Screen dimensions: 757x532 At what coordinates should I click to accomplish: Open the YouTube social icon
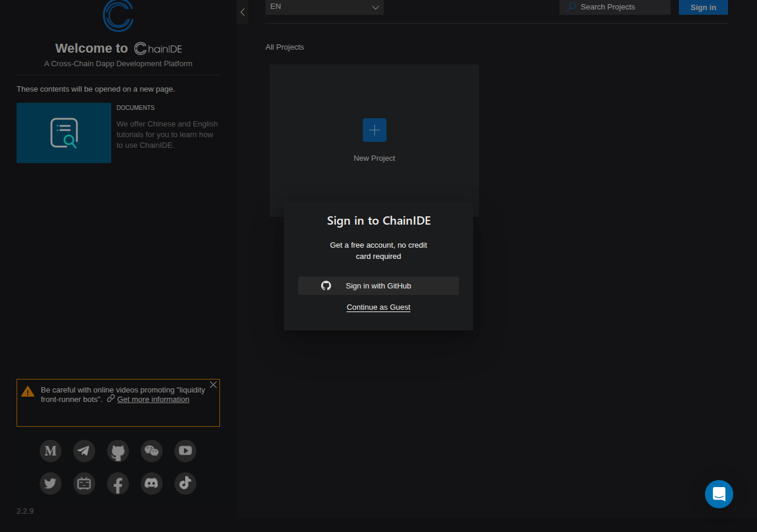[x=185, y=451]
